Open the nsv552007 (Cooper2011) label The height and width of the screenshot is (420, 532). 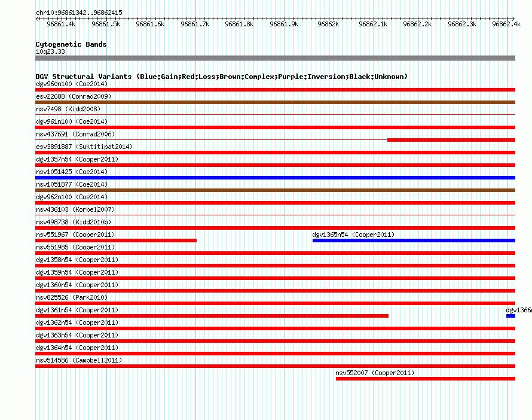375,373
